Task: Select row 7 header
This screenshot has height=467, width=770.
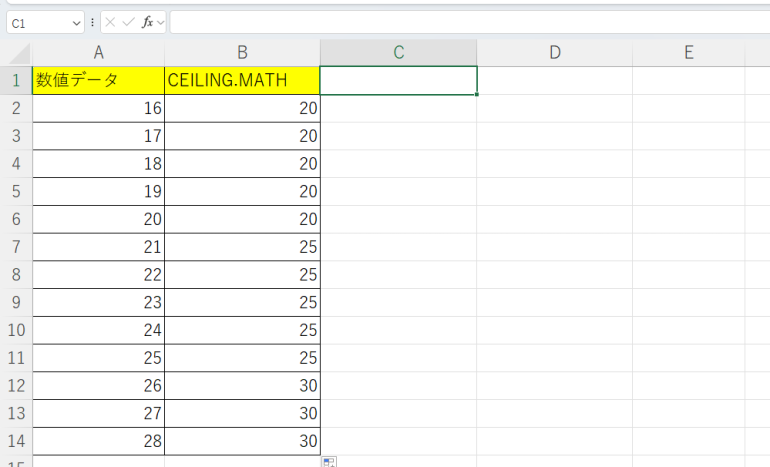Action: (x=16, y=247)
